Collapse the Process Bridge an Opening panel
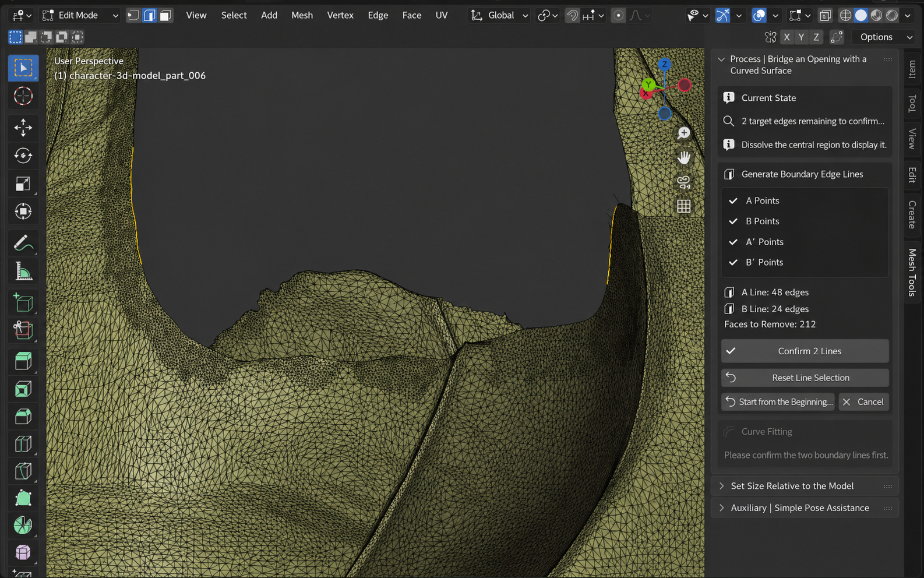Viewport: 924px width, 578px height. coord(721,59)
